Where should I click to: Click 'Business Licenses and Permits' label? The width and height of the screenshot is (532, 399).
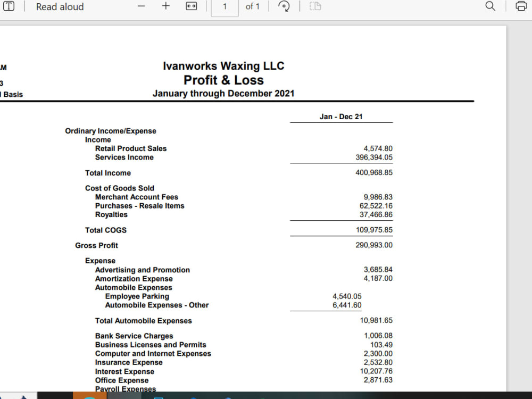(x=151, y=345)
